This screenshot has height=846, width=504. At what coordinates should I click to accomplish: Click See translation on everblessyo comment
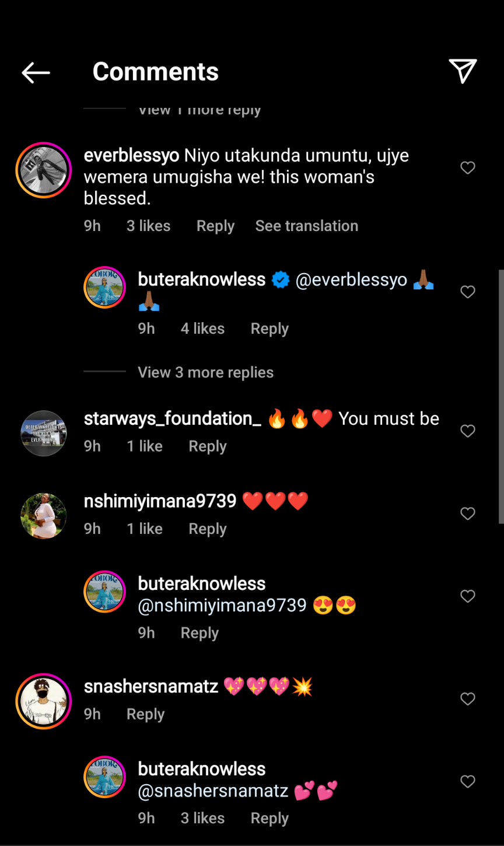(307, 226)
